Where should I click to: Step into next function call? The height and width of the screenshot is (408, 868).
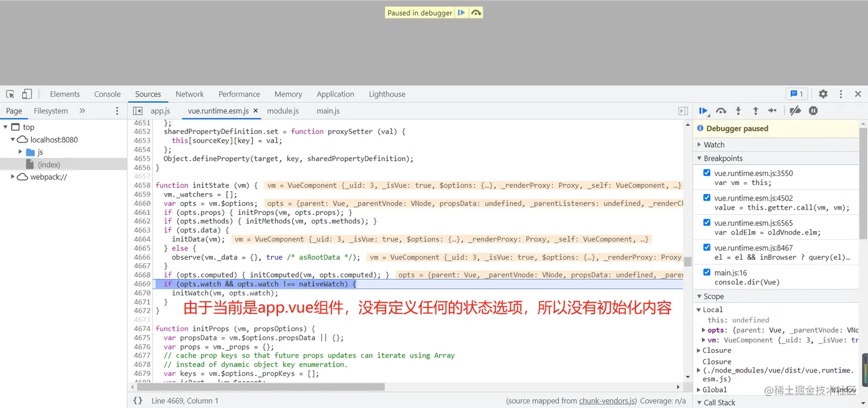click(x=738, y=111)
